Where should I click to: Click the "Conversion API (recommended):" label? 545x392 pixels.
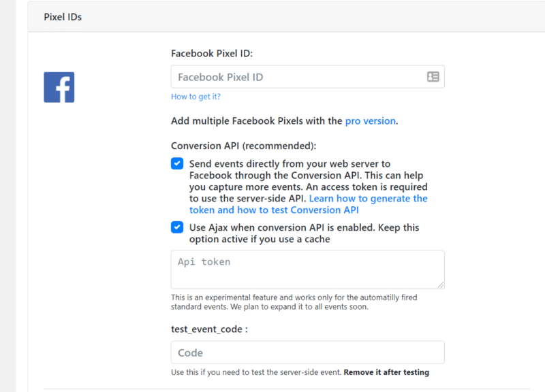point(244,146)
